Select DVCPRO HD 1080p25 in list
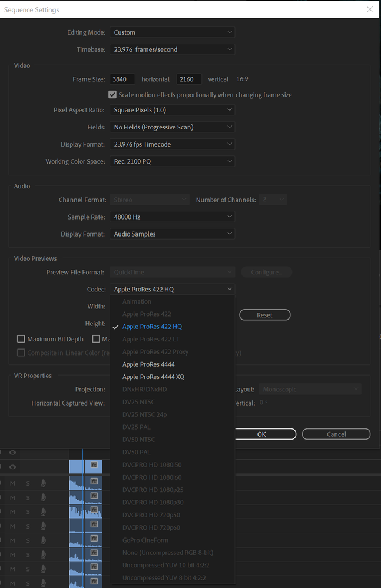The width and height of the screenshot is (381, 588). (x=173, y=490)
